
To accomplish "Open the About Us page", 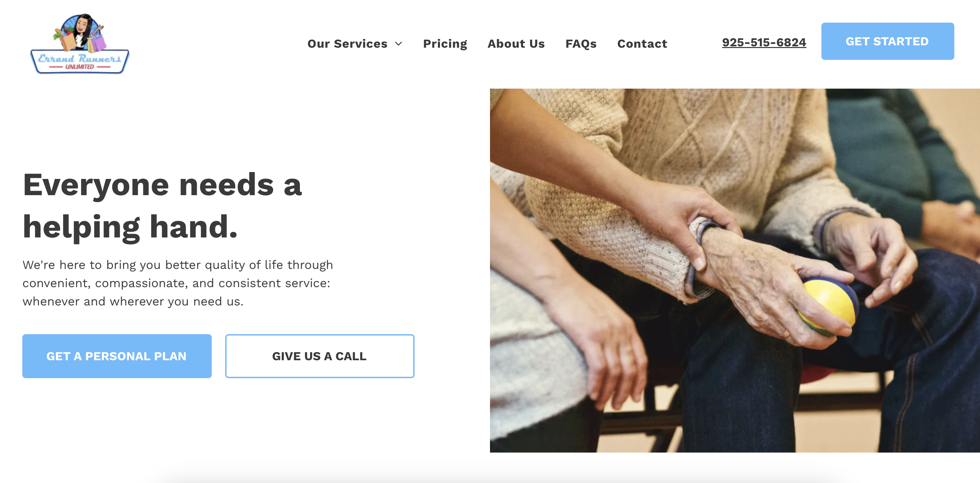I will click(x=516, y=44).
